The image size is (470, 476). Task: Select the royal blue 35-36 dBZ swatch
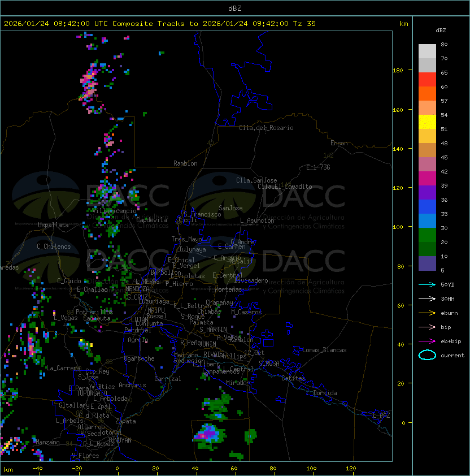point(427,207)
